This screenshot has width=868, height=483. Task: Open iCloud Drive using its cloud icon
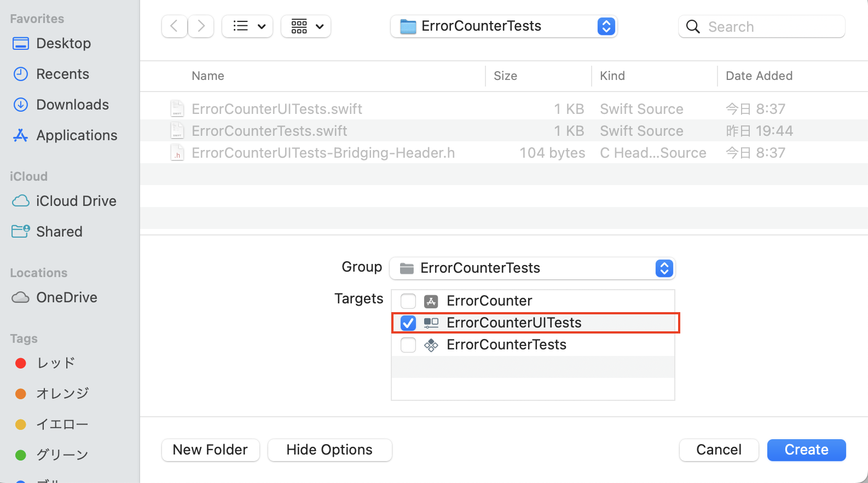click(20, 200)
